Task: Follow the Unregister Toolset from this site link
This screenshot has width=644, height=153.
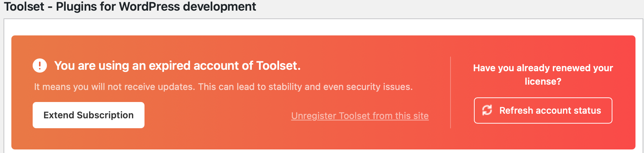Action: coord(360,116)
